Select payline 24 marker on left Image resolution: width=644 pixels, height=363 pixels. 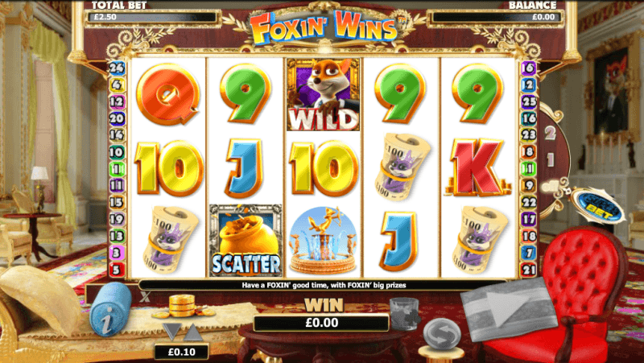tap(116, 68)
